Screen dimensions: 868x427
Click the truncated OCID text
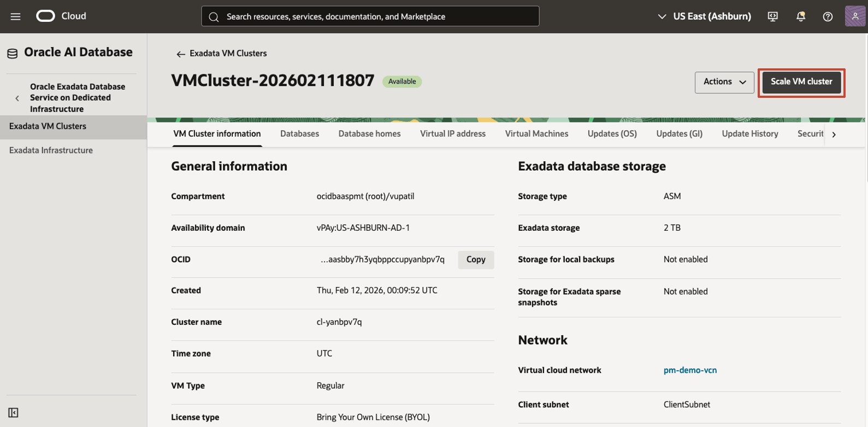[382, 260]
